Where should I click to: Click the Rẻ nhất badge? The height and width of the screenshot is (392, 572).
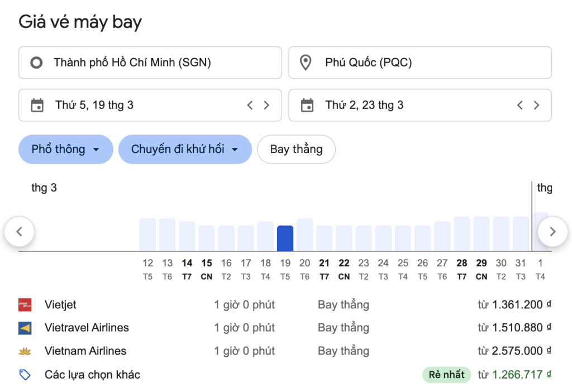446,375
